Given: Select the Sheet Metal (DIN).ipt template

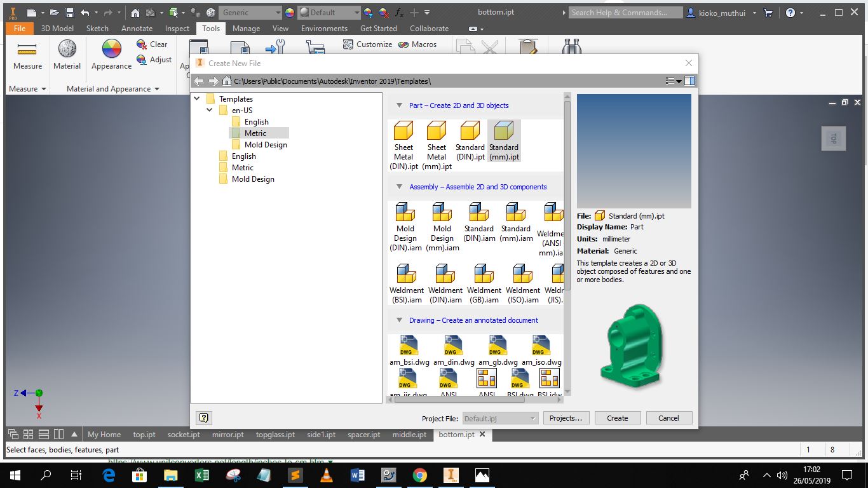Looking at the screenshot, I should tap(403, 146).
